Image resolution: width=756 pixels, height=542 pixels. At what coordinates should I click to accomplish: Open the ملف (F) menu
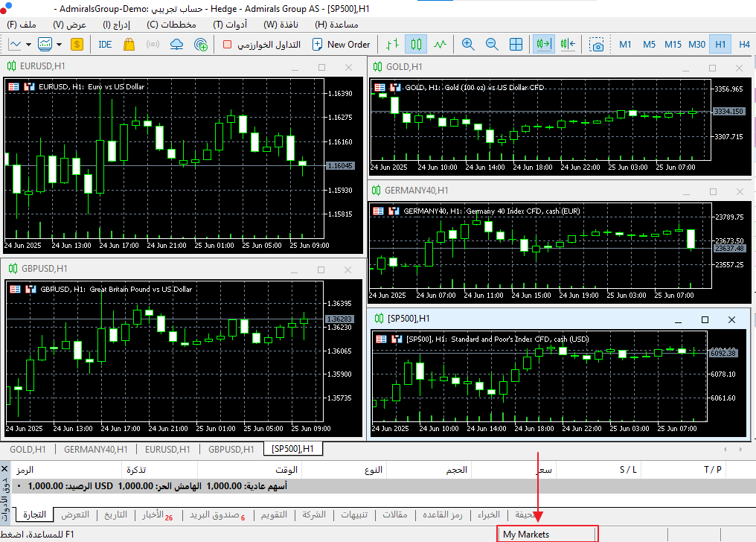22,25
